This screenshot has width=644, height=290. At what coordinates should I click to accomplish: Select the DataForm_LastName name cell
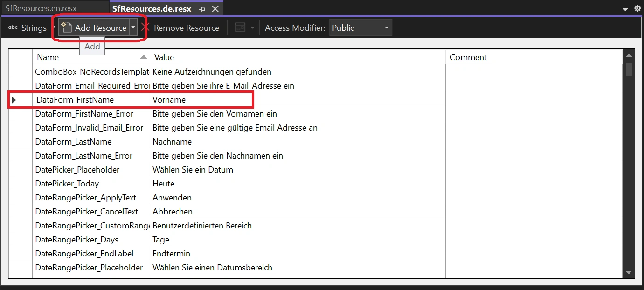[91, 142]
